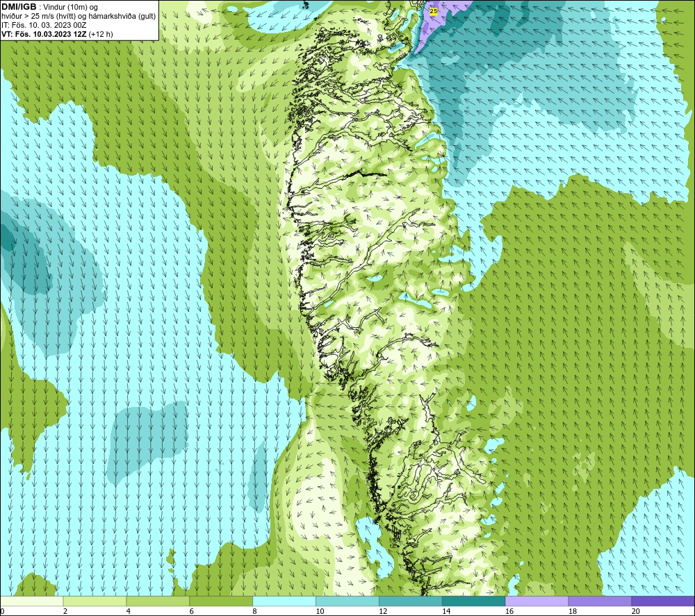Click the 'hviður > 25 m/s (hvítt)' text
Viewport: 695px width, 616px height.
pos(37,17)
